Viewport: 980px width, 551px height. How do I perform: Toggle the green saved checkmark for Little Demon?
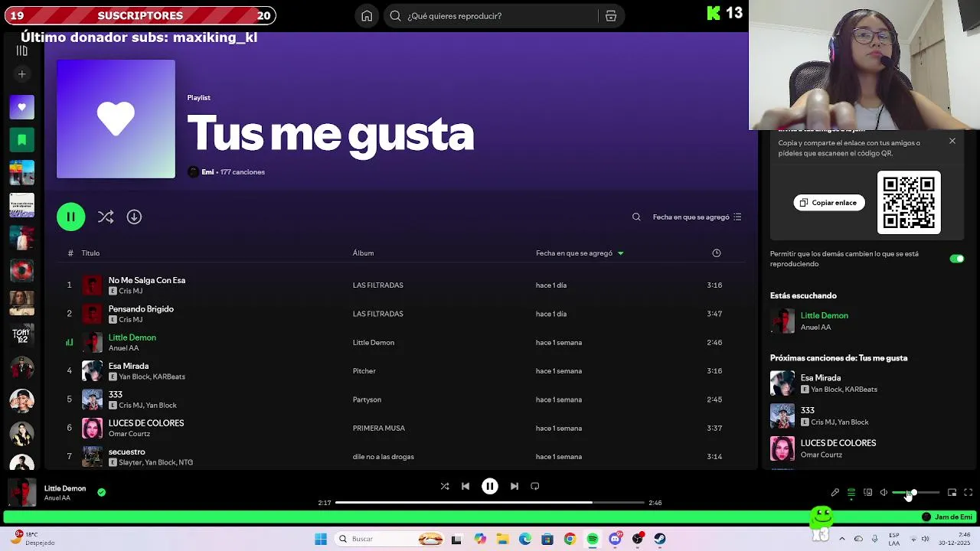[101, 493]
